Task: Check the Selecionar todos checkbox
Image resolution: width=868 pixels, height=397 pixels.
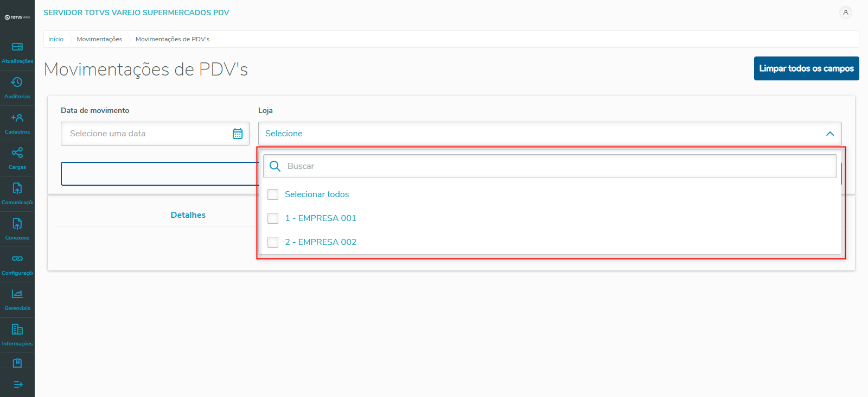Action: pyautogui.click(x=273, y=194)
